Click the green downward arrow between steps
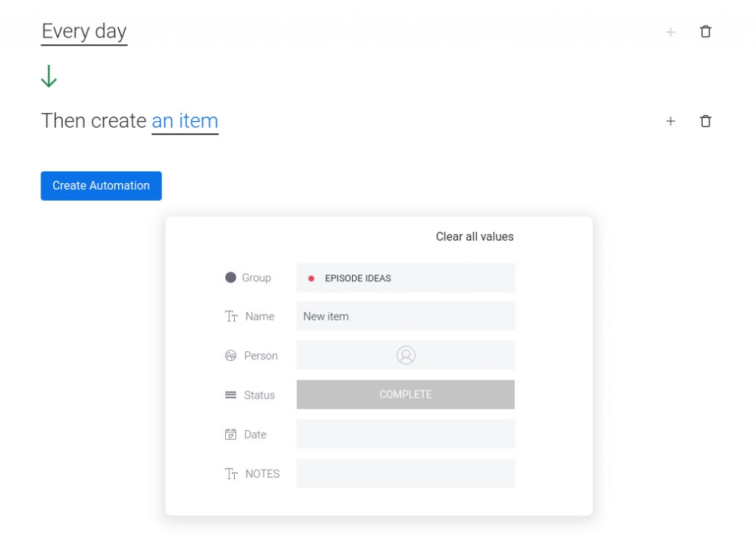The height and width of the screenshot is (544, 756). pos(49,76)
